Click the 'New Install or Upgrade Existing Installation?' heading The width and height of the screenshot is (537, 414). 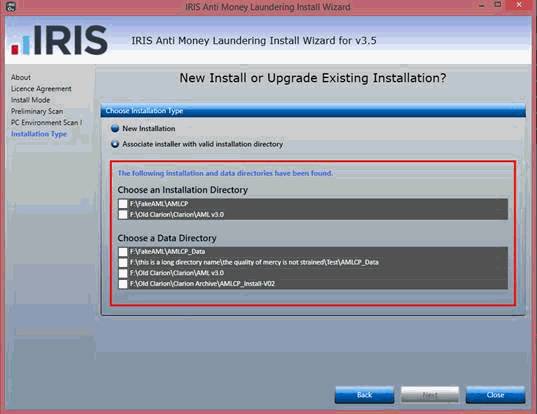coord(313,78)
